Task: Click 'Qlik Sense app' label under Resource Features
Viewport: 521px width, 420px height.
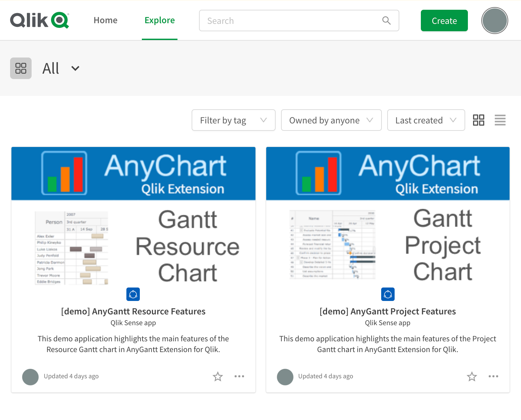Action: tap(133, 323)
